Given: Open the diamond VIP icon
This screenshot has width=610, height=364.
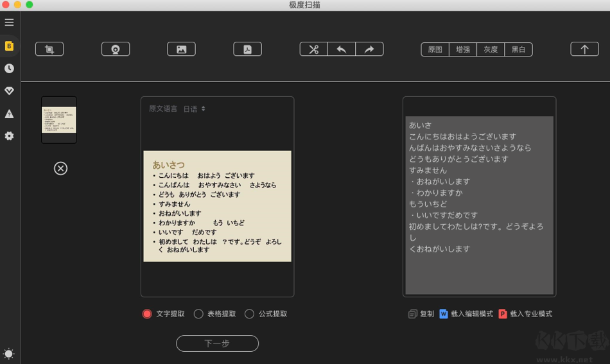Looking at the screenshot, I should point(10,91).
